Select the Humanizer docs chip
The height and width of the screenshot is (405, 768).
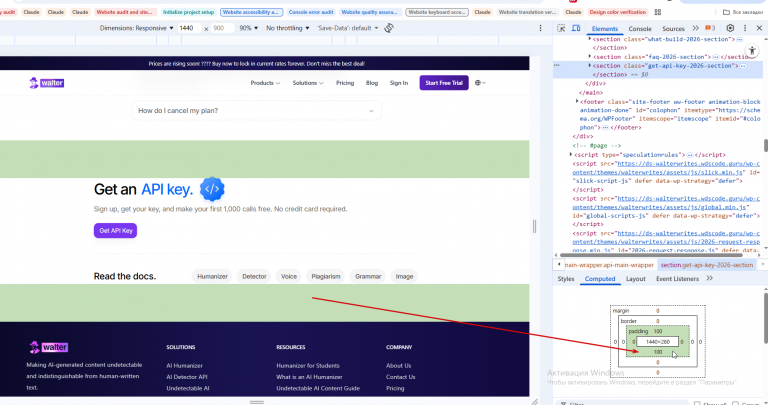pos(212,276)
